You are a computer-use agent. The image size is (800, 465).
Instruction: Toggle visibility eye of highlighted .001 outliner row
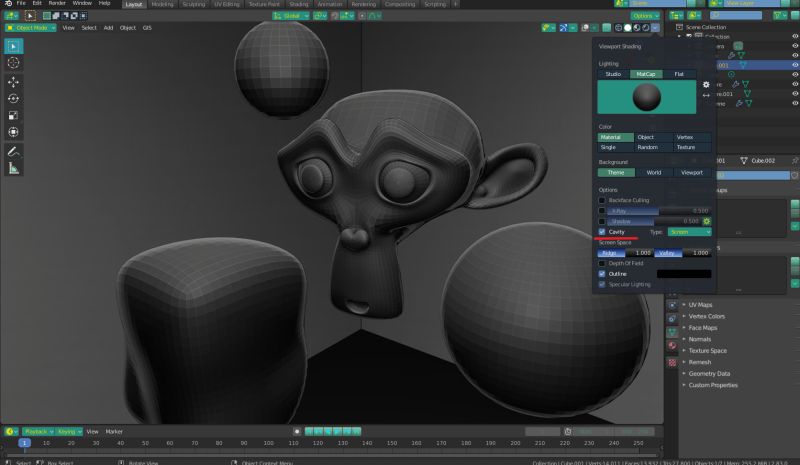coord(795,65)
